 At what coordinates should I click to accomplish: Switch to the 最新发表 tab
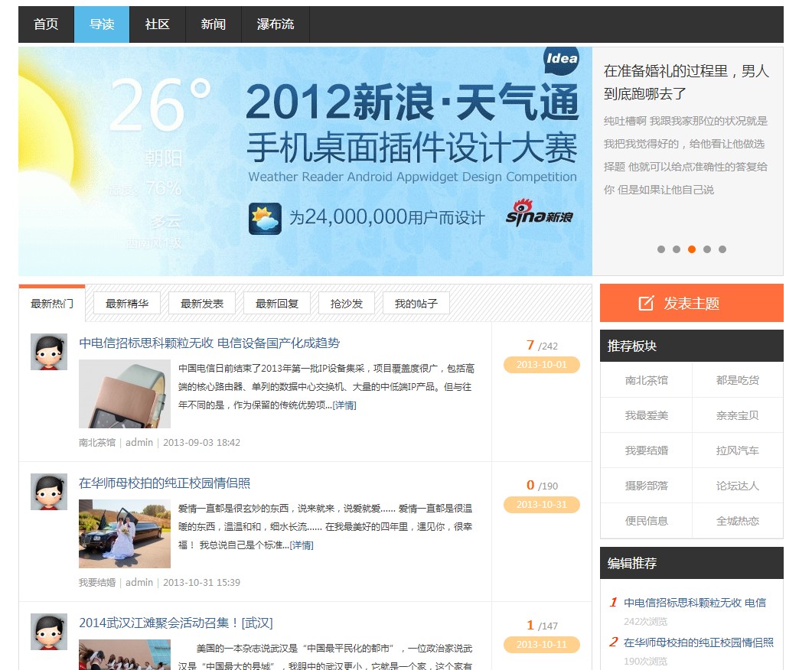tap(202, 303)
